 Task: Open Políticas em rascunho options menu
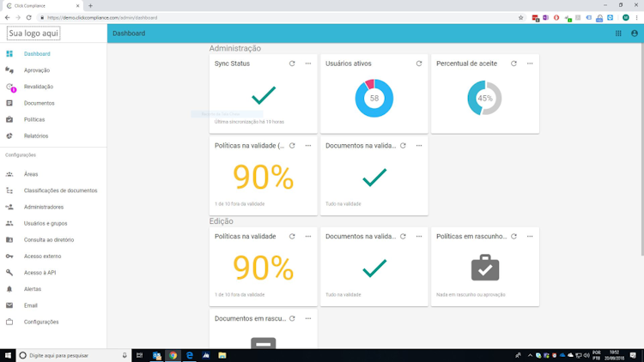tap(530, 237)
